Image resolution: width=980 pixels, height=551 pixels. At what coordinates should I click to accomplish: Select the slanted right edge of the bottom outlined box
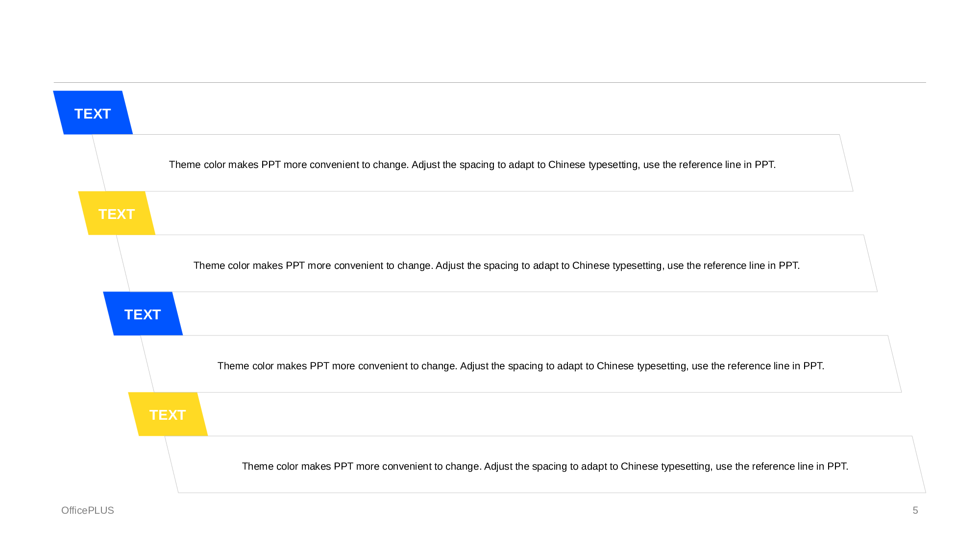(919, 464)
